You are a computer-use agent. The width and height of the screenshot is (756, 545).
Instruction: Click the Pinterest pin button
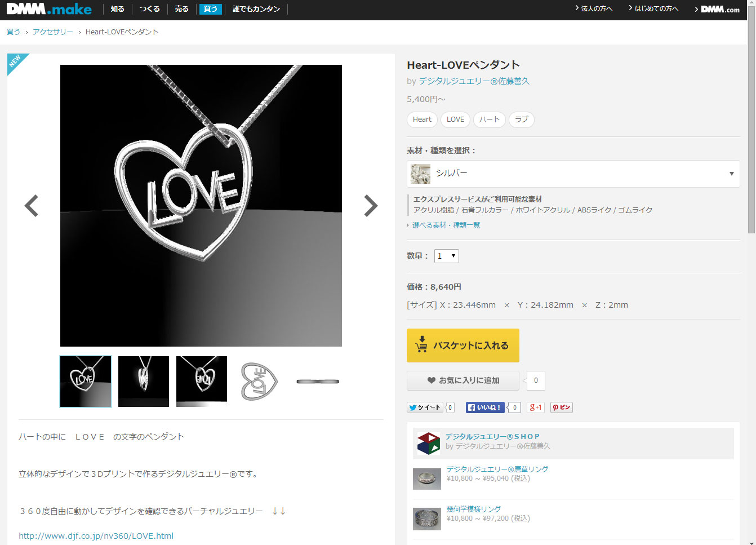pos(562,407)
